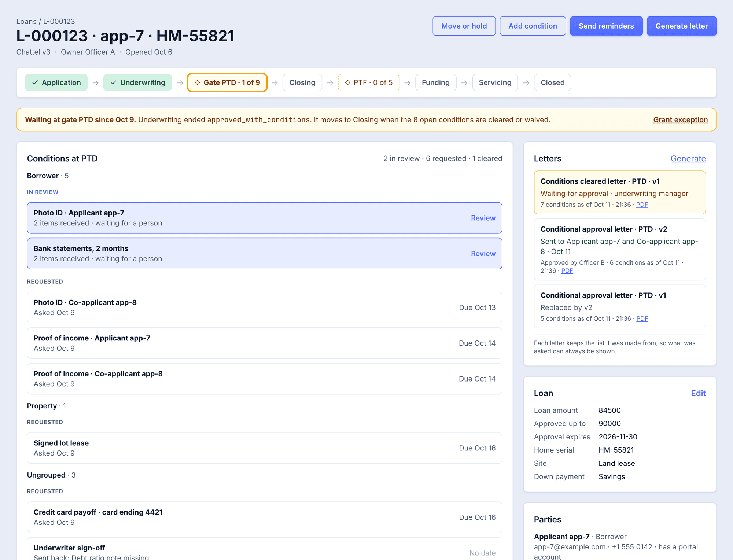Viewport: 733px width, 560px height.
Task: Open Photo ID Co-applicant app-8 condition
Action: (x=264, y=307)
